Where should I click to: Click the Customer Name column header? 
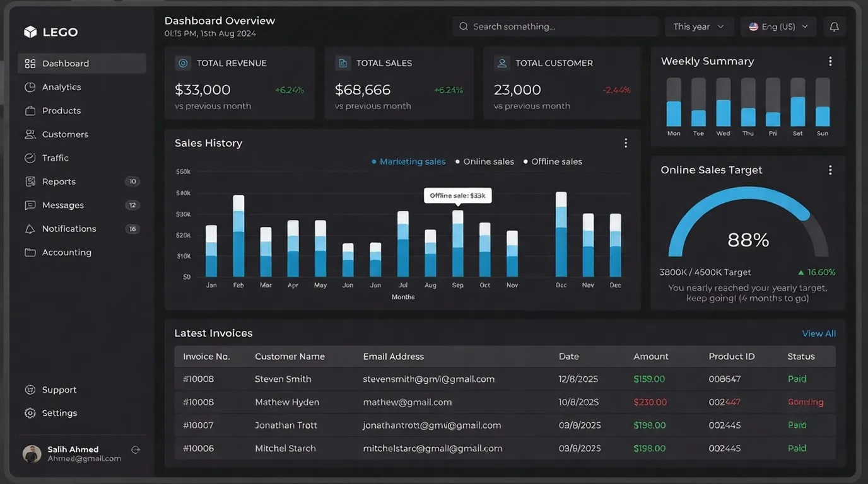pos(290,357)
